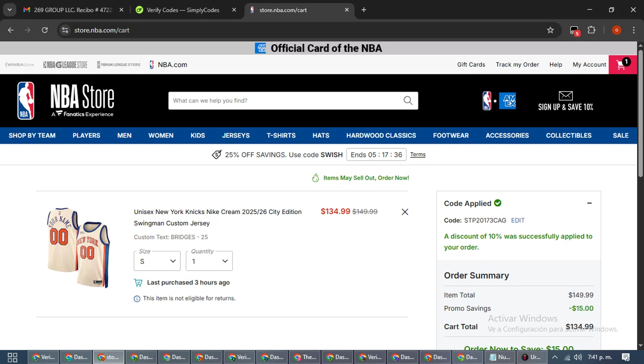Click the taskbar clock showing 7:41 p. m.
644x364 pixels.
point(600,357)
